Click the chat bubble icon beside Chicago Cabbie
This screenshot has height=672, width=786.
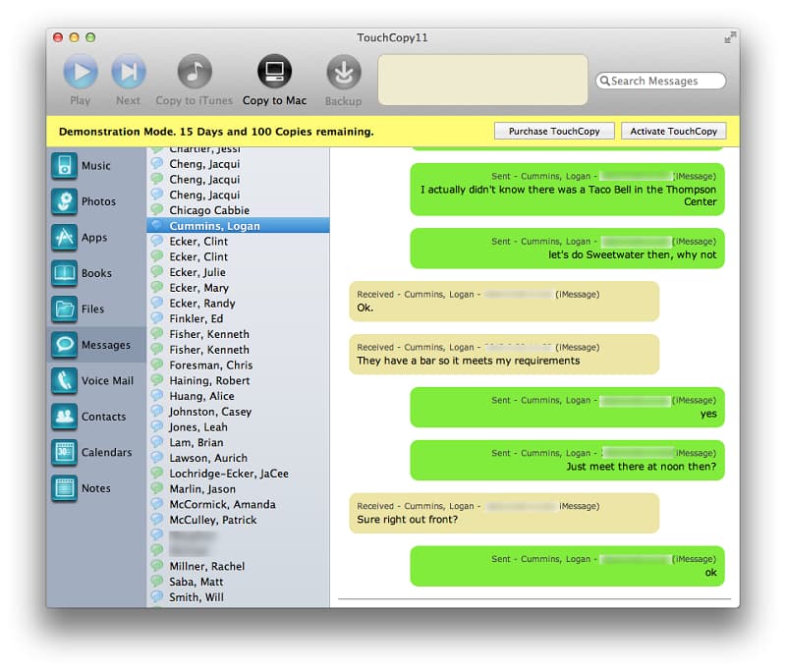(x=157, y=209)
